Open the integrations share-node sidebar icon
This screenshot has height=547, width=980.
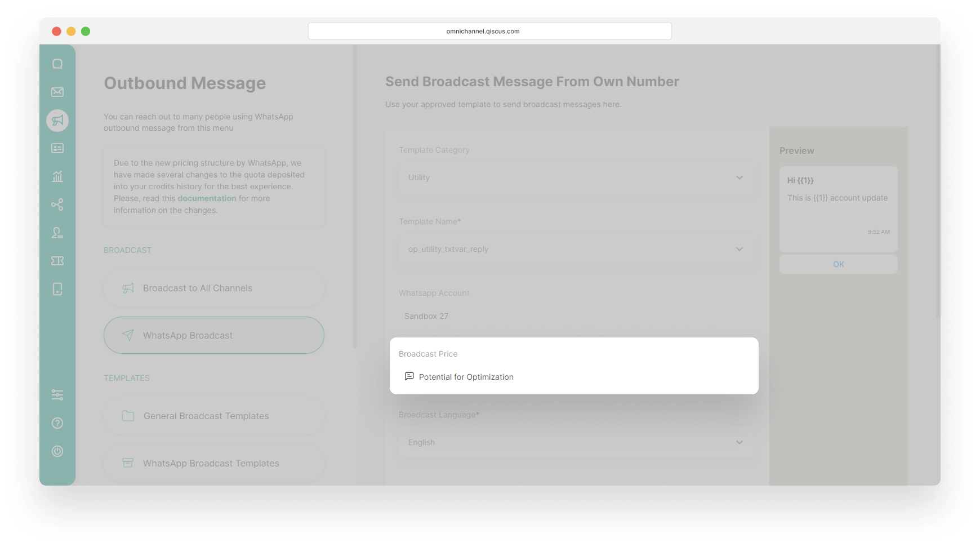(57, 204)
